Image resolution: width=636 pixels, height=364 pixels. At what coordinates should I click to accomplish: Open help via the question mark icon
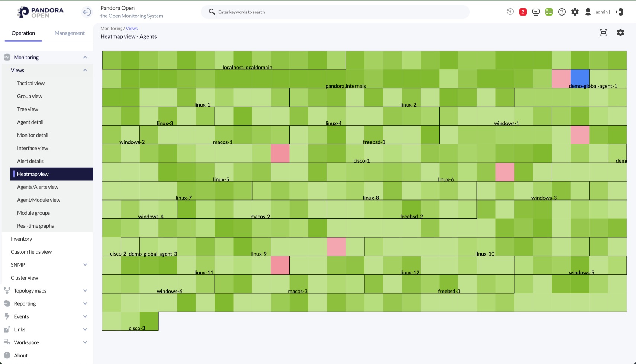pos(562,12)
